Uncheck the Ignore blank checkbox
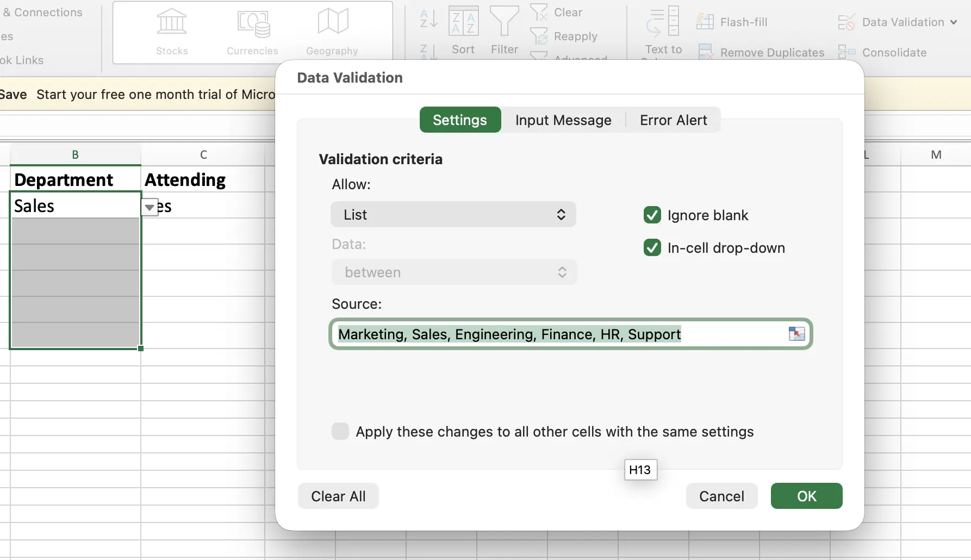 pyautogui.click(x=652, y=215)
